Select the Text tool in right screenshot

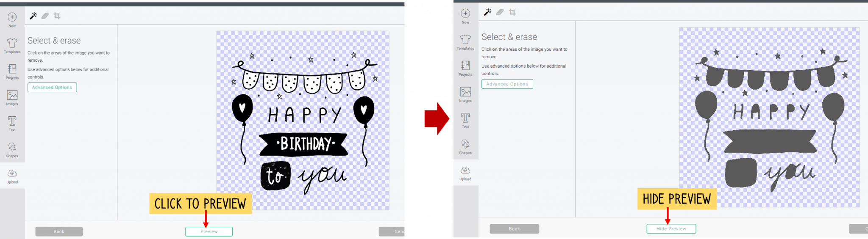(x=465, y=120)
